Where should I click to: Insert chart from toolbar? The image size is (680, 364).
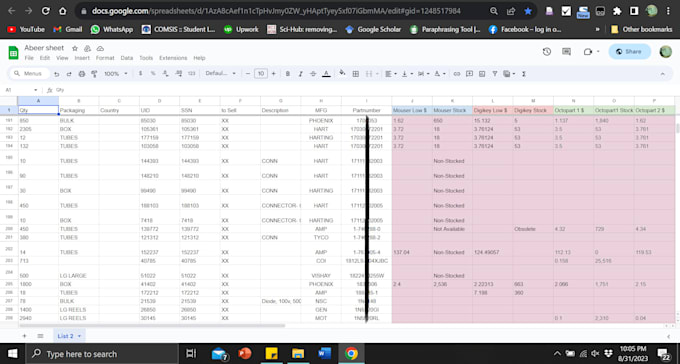click(x=482, y=74)
